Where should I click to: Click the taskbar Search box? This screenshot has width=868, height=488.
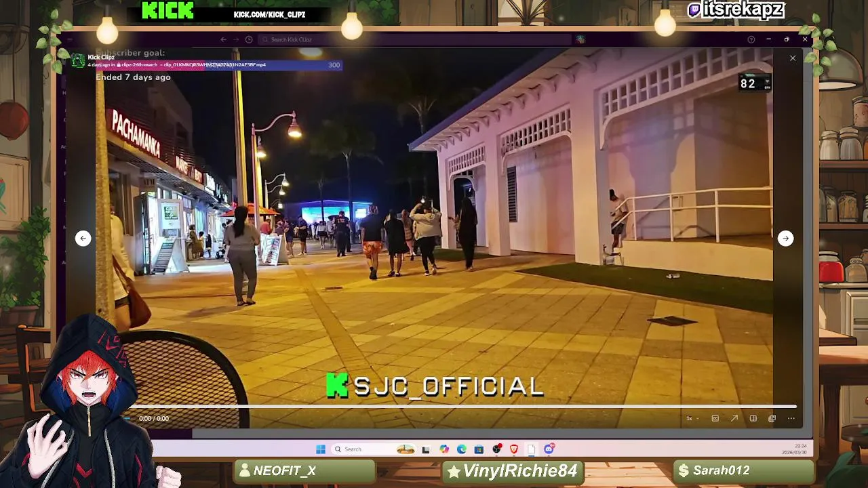pyautogui.click(x=373, y=449)
